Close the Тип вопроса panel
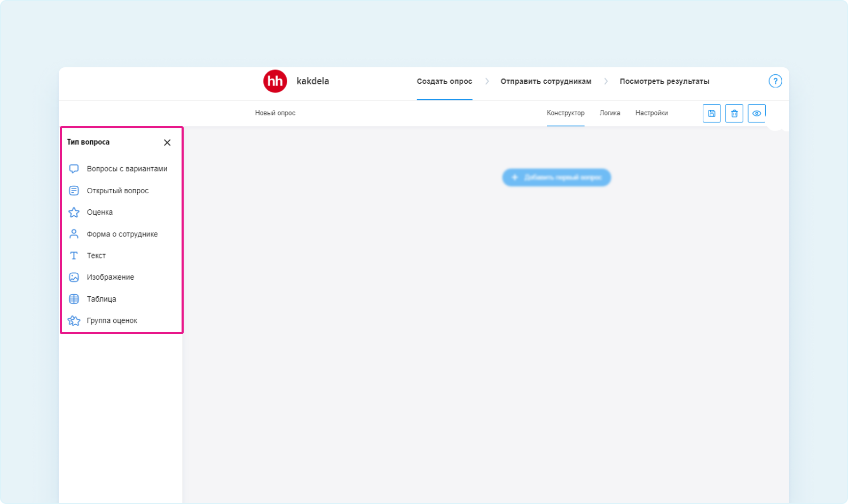The image size is (848, 504). pyautogui.click(x=167, y=143)
